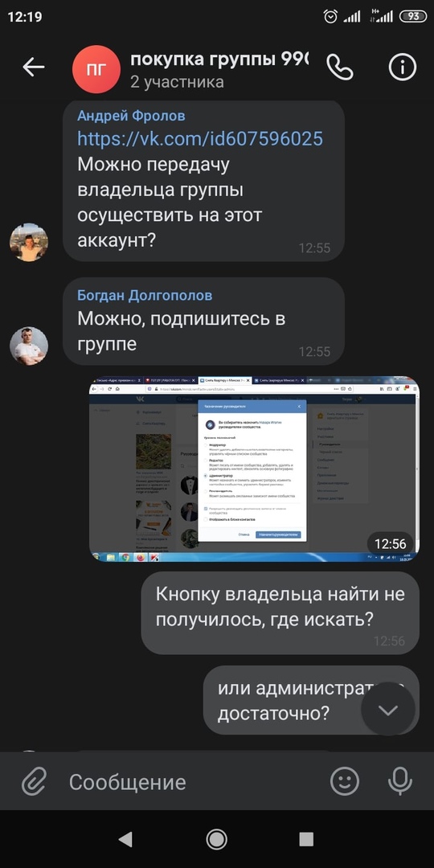Tap the paperclip attachment icon
This screenshot has height=868, width=434.
35,782
